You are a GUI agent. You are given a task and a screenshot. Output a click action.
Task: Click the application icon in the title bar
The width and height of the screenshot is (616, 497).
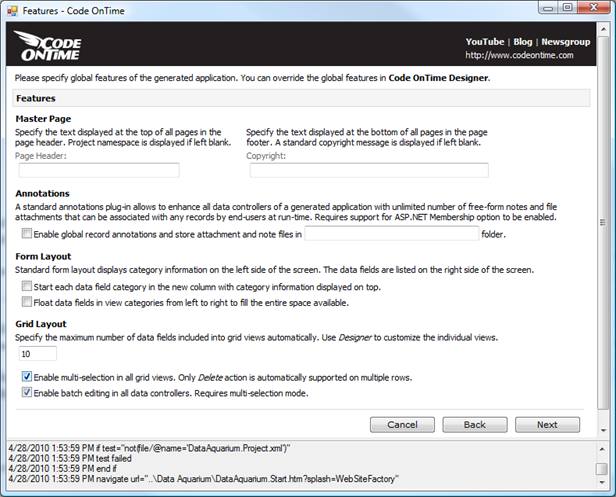tap(13, 11)
